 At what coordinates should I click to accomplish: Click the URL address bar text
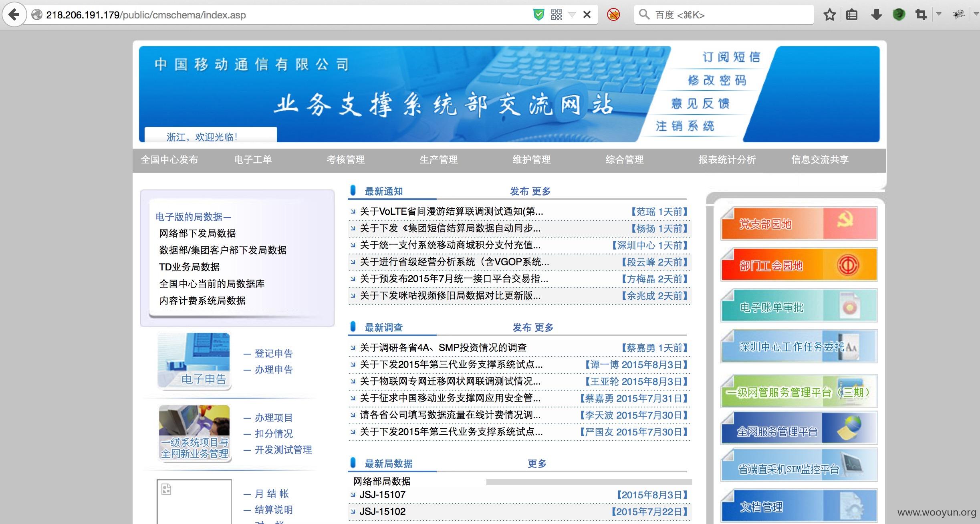146,15
